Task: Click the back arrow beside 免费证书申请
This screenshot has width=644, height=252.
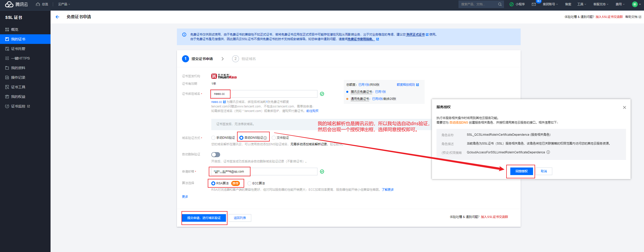Action: 57,17
